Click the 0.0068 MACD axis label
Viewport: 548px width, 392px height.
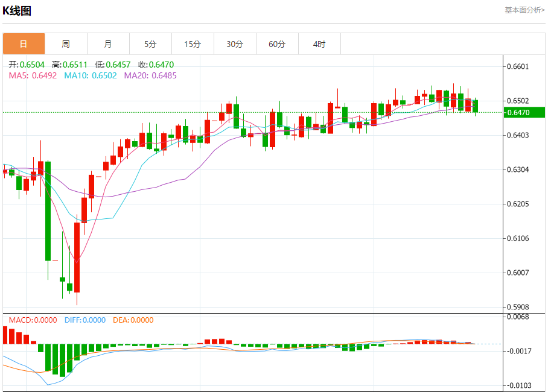(x=518, y=317)
